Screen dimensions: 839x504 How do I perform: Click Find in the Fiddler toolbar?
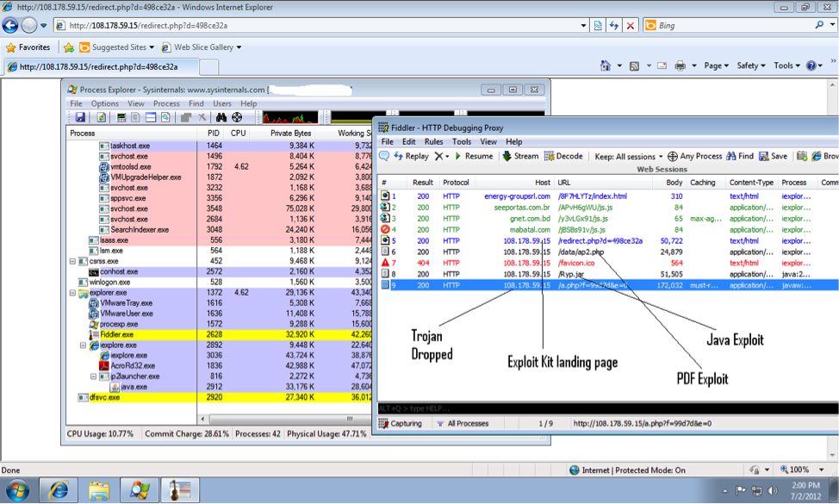(x=740, y=156)
